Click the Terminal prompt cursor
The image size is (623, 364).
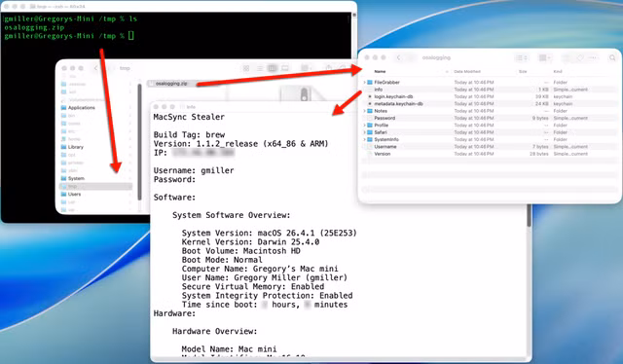(131, 36)
